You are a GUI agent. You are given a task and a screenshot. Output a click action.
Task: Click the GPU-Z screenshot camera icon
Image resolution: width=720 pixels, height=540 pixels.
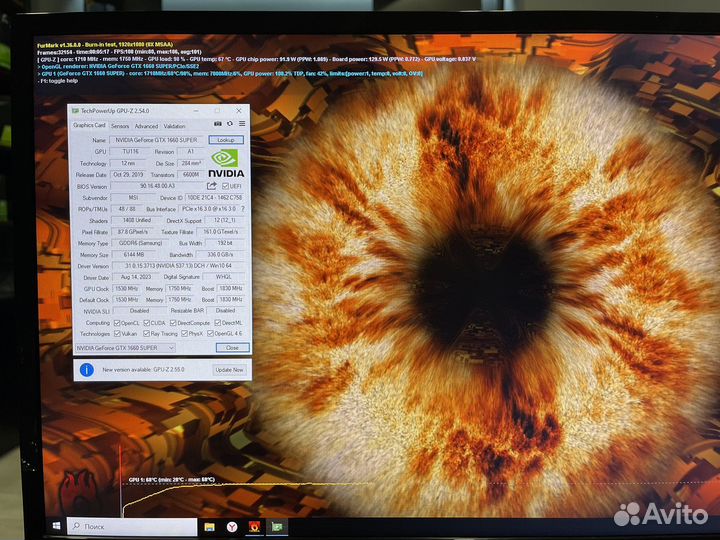(x=220, y=124)
